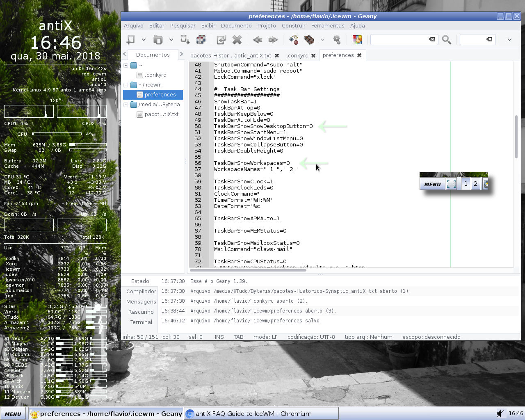Switch to the .conkyrc editor tab
The width and height of the screenshot is (525, 420).
[297, 55]
